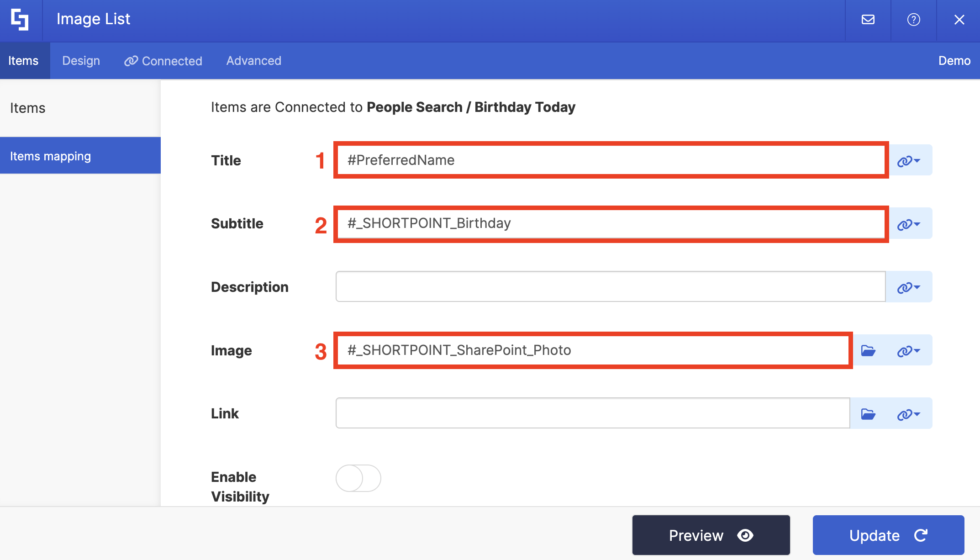This screenshot has height=560, width=980.
Task: Click the Update button
Action: 888,535
